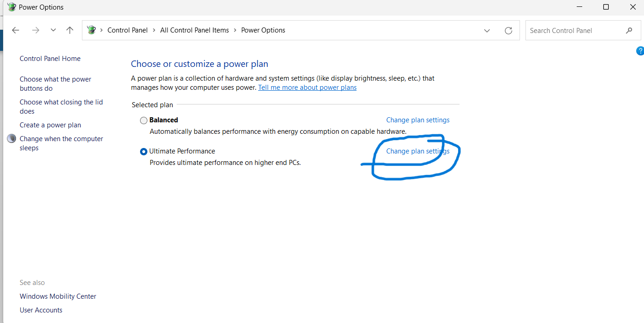Close the Power Options window
Viewport: 644px width, 323px height.
pyautogui.click(x=633, y=7)
